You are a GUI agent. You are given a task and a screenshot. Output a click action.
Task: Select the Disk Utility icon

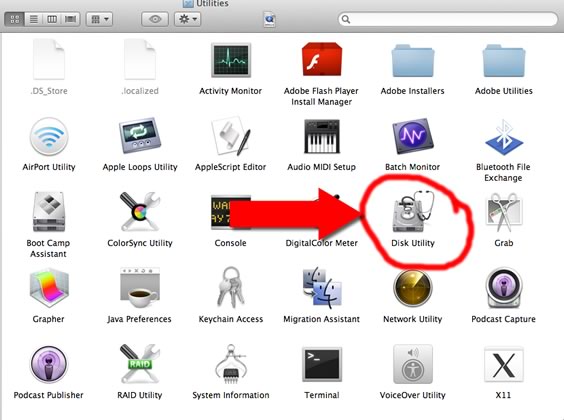click(413, 211)
